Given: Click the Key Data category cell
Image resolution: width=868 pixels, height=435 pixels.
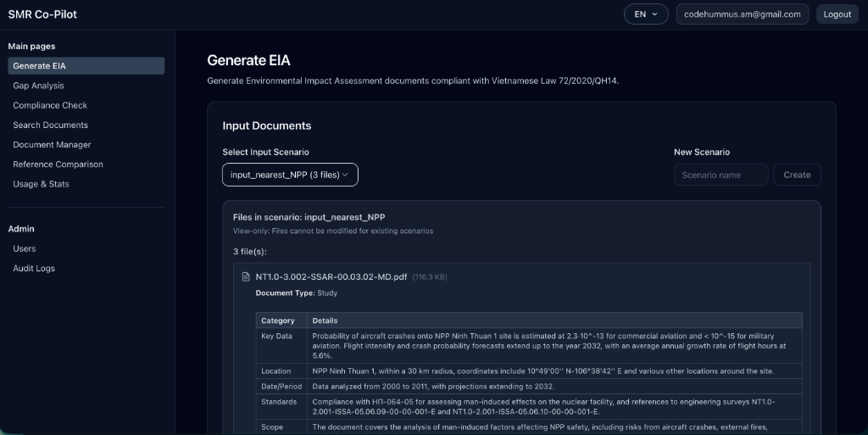Looking at the screenshot, I should 281,346.
